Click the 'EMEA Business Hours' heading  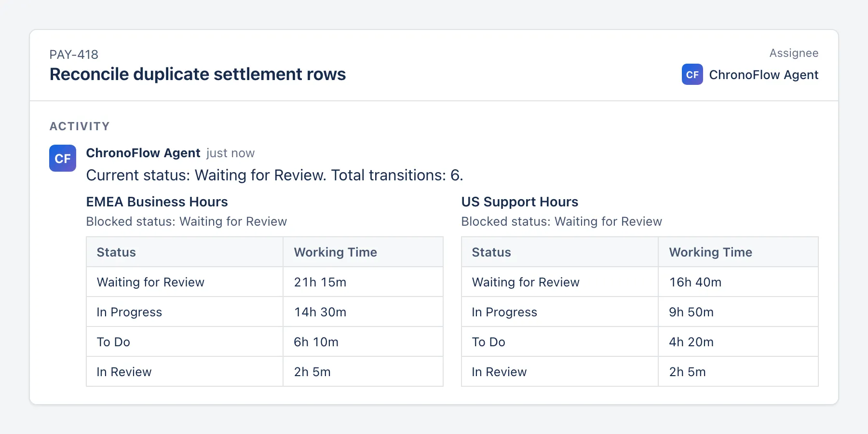(157, 202)
